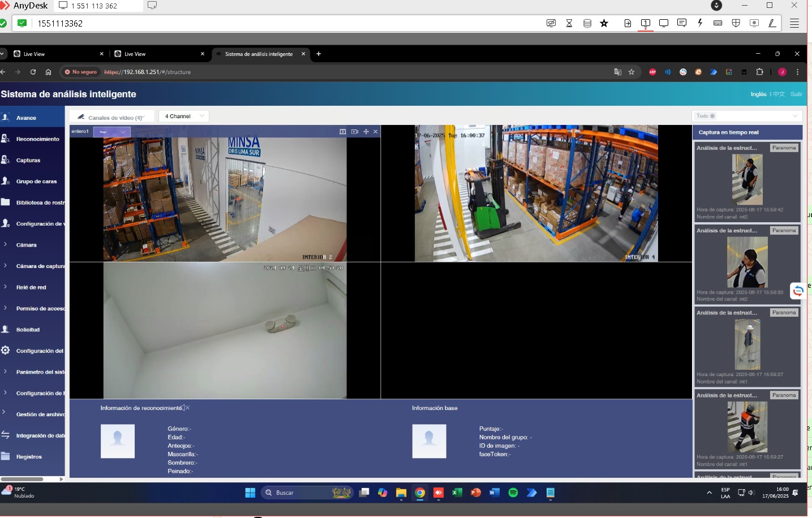
Task: Switch to the first Live View browser tab
Action: click(x=57, y=54)
